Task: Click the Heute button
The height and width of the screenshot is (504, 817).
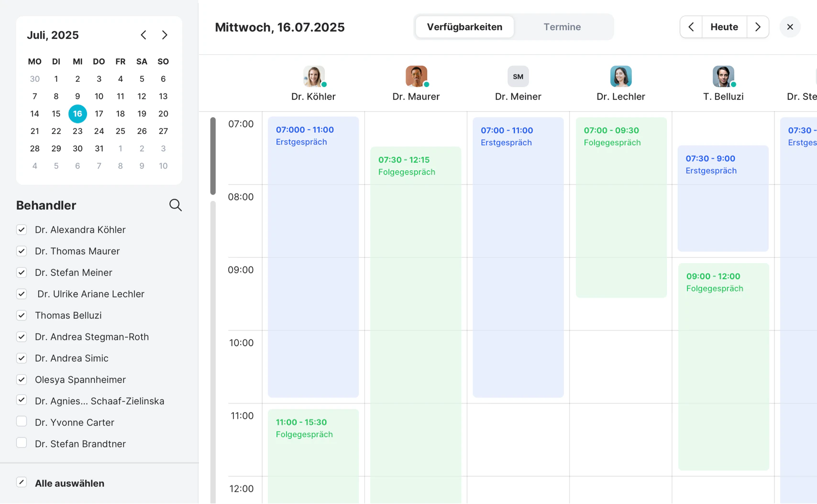Action: [724, 27]
